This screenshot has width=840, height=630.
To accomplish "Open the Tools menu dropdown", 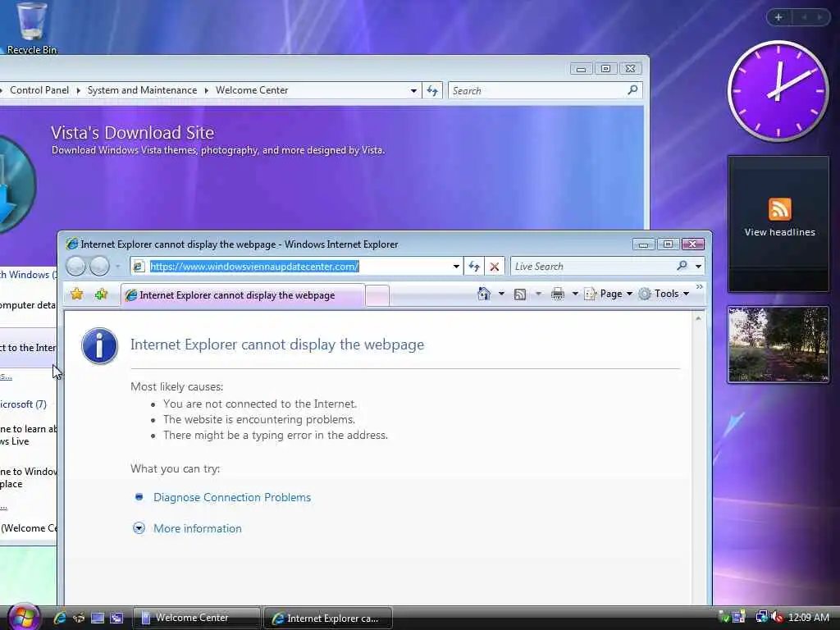I will [x=664, y=294].
